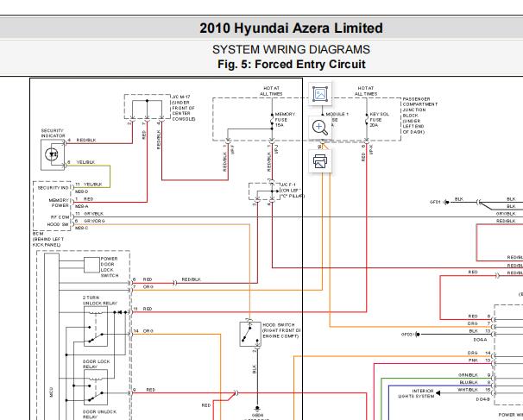Click the 'J/C F-1' C pillar label
Viewport: 523px width, 420px height.
click(x=293, y=191)
